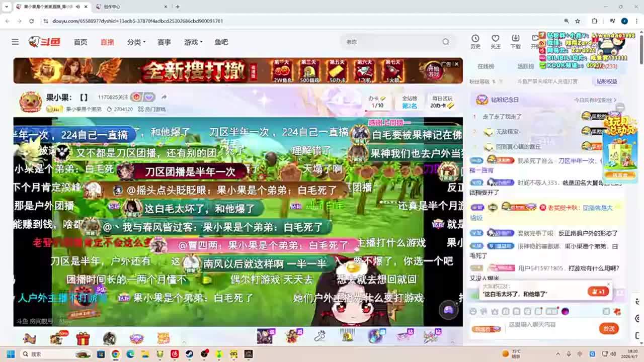Open the 钻粉权益 link
The width and height of the screenshot is (644, 362).
607,81
